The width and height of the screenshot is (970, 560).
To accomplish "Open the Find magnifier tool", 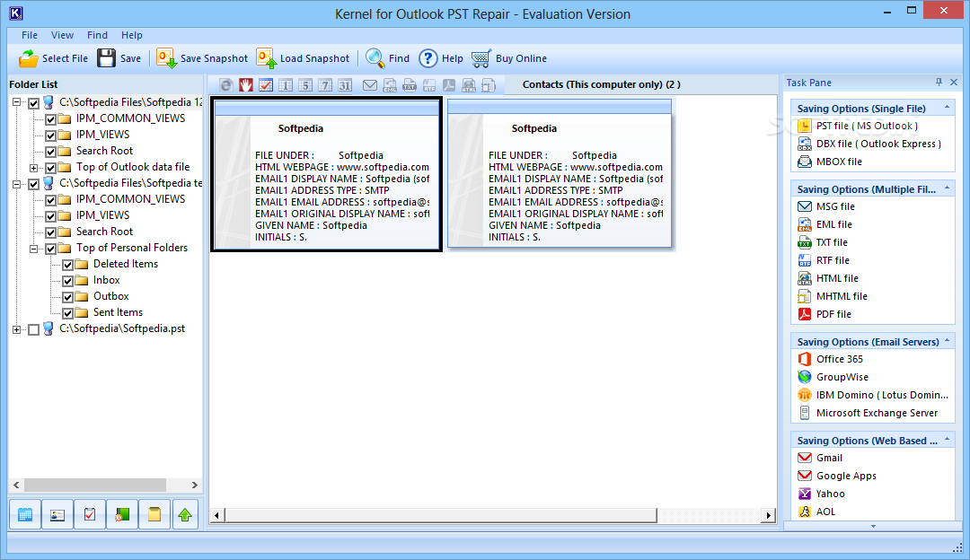I will click(388, 58).
